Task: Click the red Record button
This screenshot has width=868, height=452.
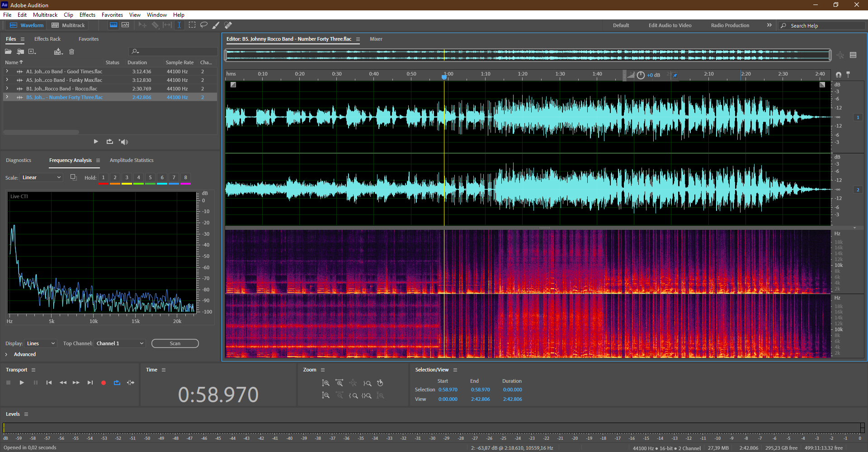Action: pos(104,383)
